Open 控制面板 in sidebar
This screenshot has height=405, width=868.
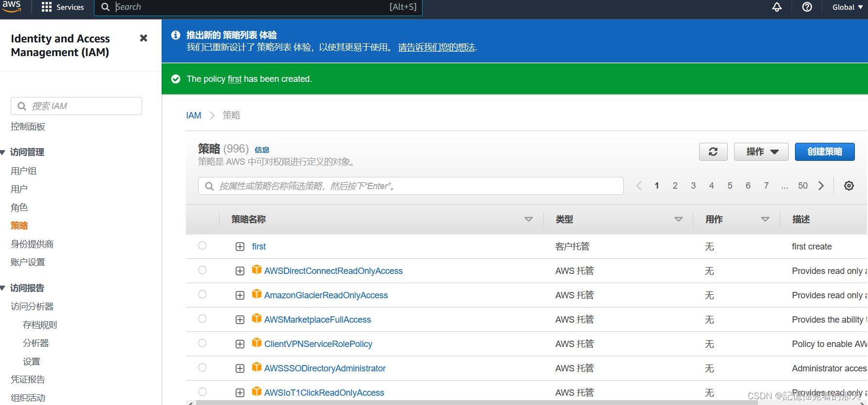[x=28, y=127]
